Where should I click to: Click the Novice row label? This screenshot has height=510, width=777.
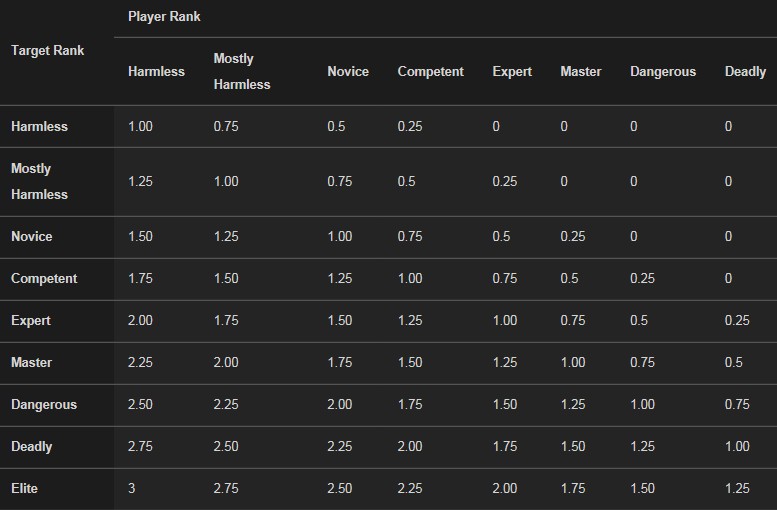coord(32,236)
